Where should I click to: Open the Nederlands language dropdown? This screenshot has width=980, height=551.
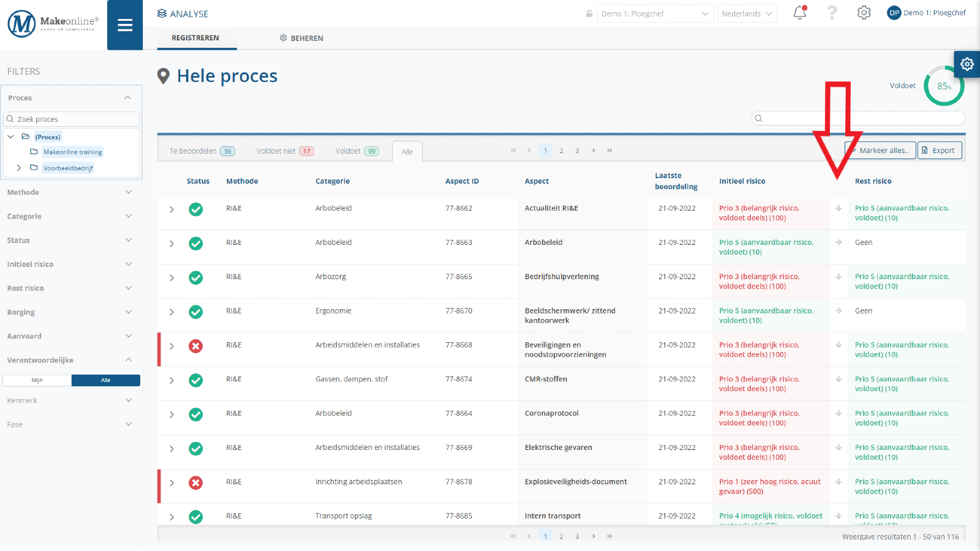747,13
